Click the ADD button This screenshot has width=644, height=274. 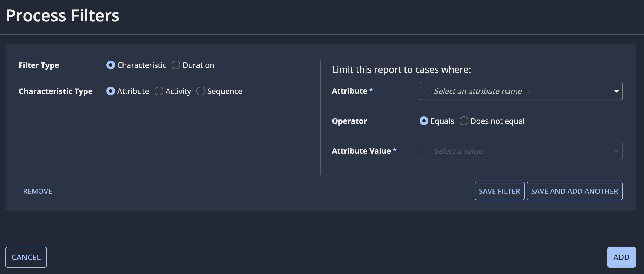pos(621,257)
